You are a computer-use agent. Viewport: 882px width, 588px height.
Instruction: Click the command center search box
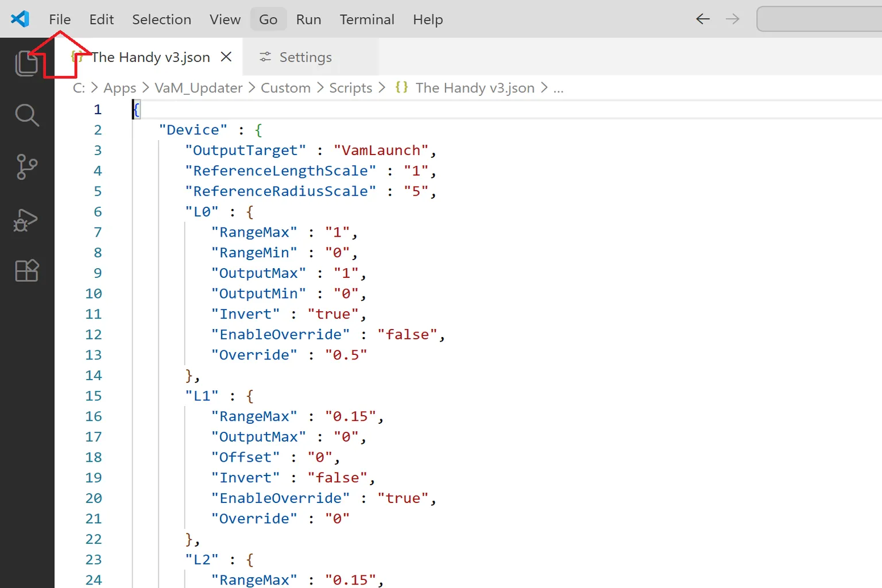click(x=819, y=19)
